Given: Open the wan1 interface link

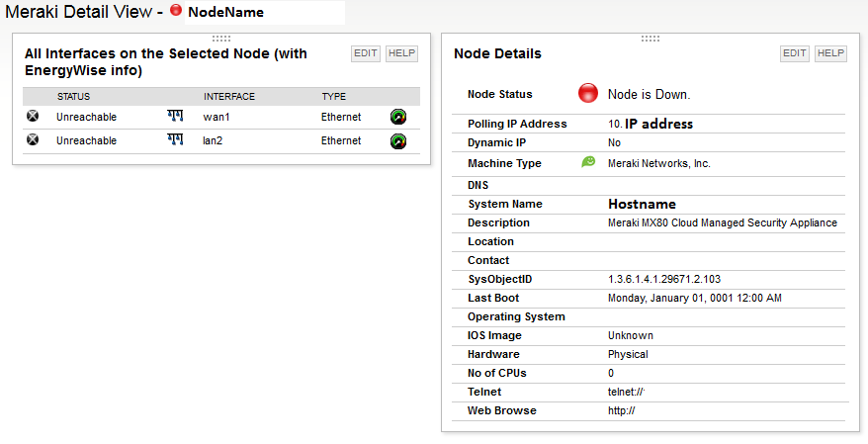Looking at the screenshot, I should pyautogui.click(x=216, y=117).
